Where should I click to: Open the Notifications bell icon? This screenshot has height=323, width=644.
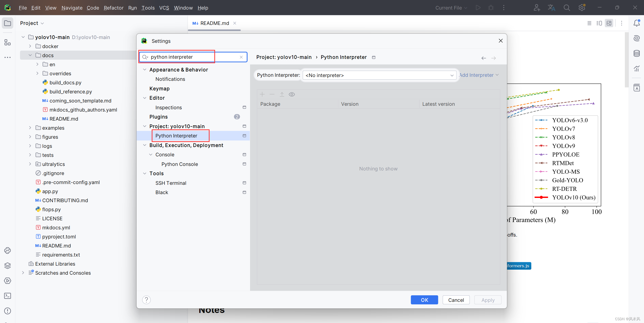click(637, 23)
